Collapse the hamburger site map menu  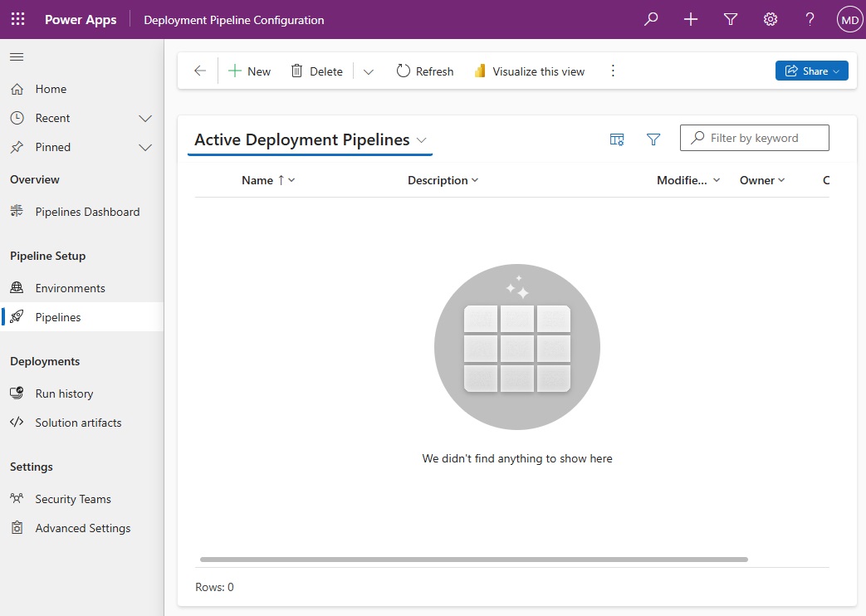point(17,56)
